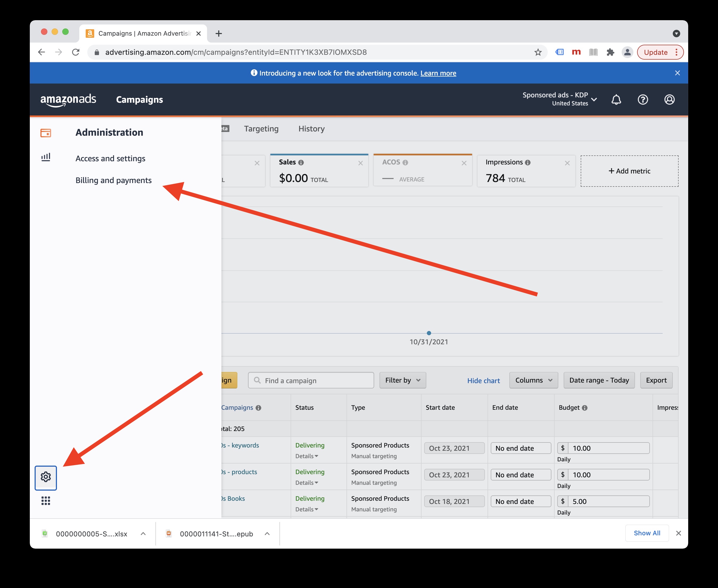Click Show All downloads
This screenshot has height=588, width=718.
tap(647, 533)
